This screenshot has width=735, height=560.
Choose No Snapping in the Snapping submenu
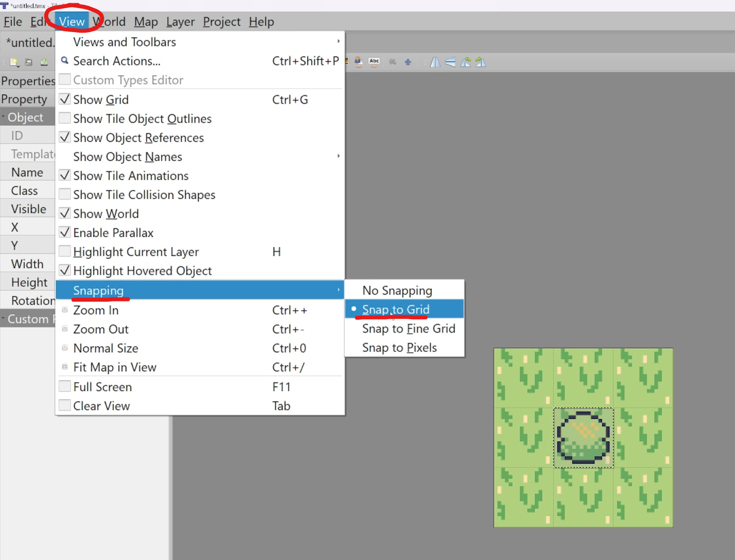pos(397,290)
